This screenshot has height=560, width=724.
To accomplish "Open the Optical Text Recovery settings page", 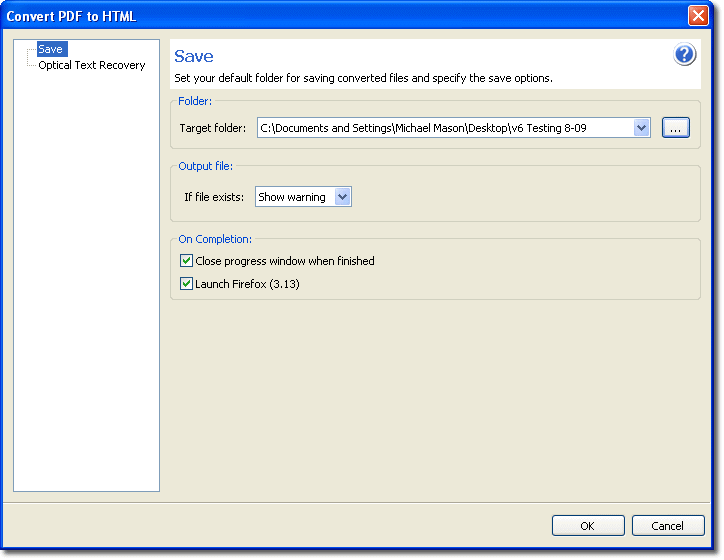I will [91, 65].
